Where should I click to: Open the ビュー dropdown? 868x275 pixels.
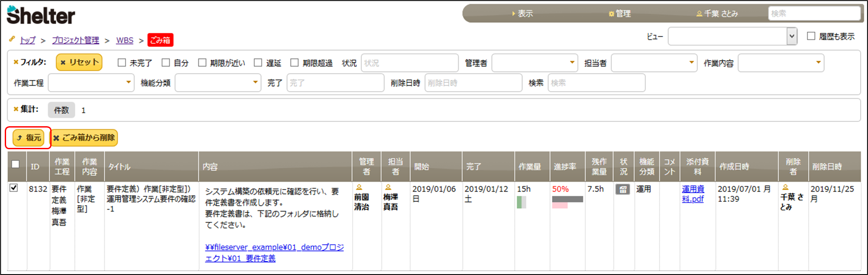[732, 36]
